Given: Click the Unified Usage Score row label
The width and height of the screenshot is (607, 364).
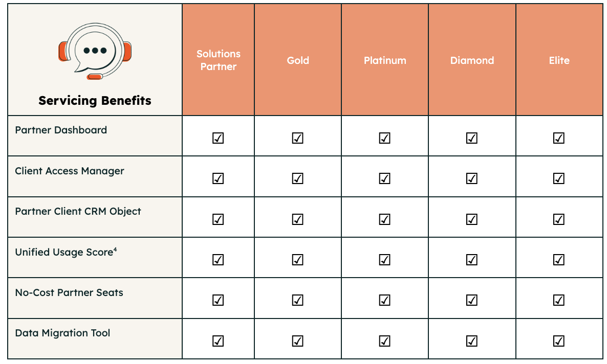Looking at the screenshot, I should click(66, 252).
